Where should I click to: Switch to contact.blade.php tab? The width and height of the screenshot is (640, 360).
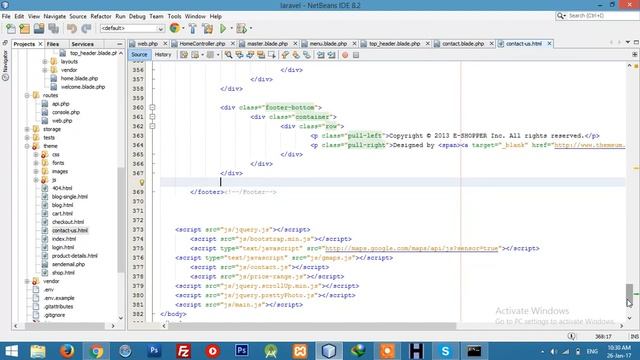[463, 43]
